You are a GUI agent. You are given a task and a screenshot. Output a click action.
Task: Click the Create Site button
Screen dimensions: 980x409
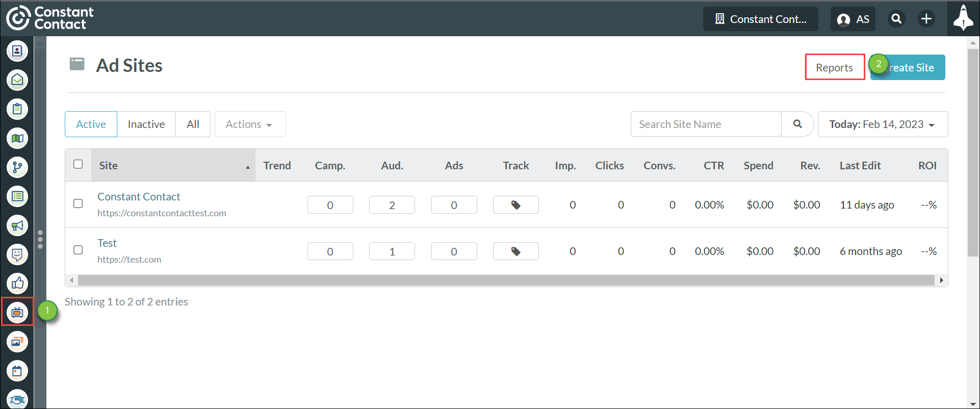click(908, 67)
